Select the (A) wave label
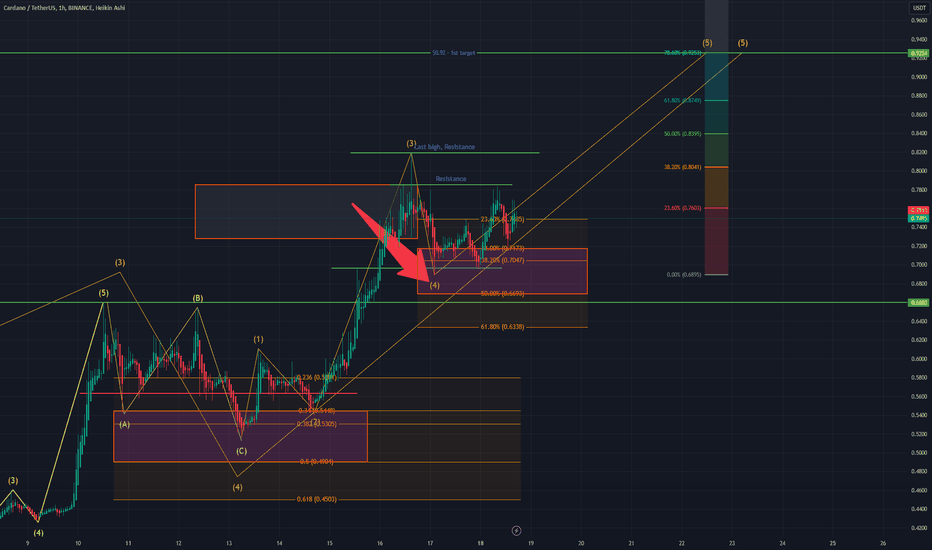The height and width of the screenshot is (550, 932). [124, 425]
